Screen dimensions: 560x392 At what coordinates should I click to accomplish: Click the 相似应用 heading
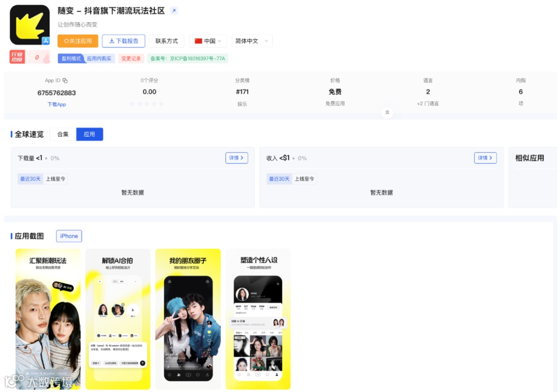point(529,158)
